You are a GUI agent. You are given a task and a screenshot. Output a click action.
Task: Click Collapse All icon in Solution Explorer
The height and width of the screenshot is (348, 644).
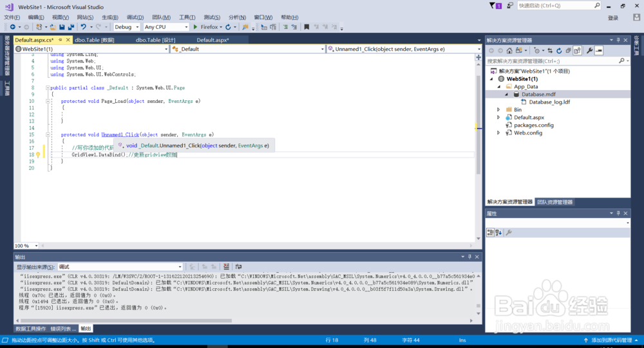568,50
